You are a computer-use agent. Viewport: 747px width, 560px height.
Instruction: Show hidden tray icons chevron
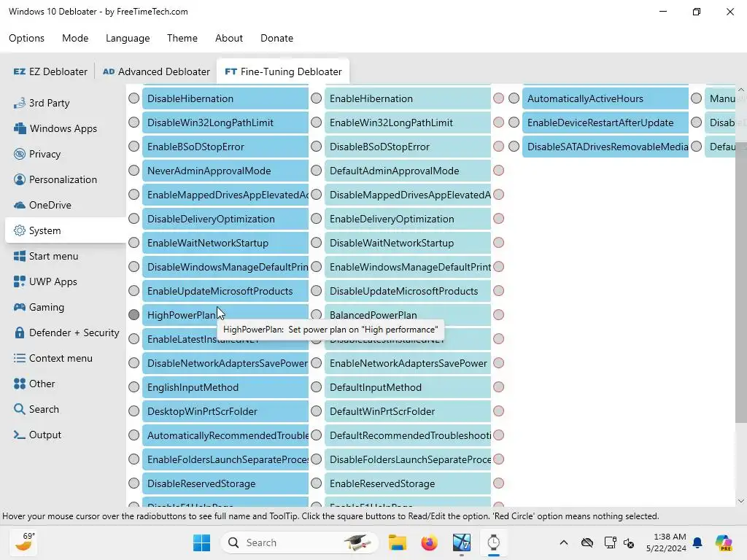click(564, 542)
